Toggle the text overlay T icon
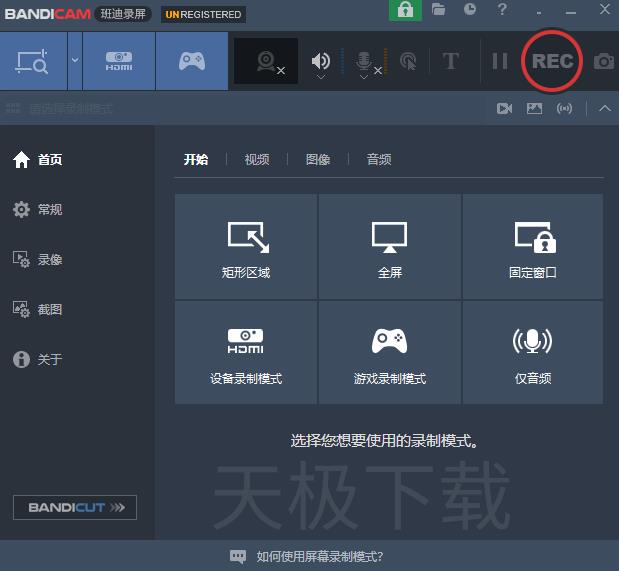The width and height of the screenshot is (619, 571). (x=450, y=61)
